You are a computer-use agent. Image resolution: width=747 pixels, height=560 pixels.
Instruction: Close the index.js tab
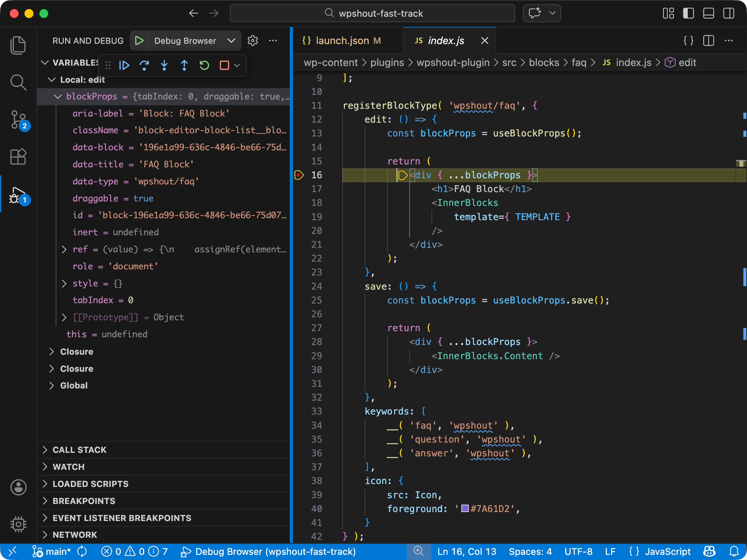click(485, 41)
